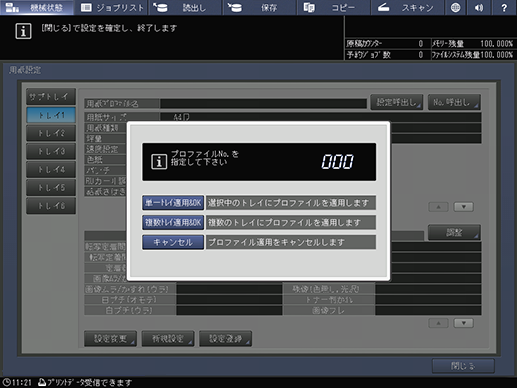Cancel profile application with キャンセル button
The width and height of the screenshot is (517, 388).
click(173, 242)
